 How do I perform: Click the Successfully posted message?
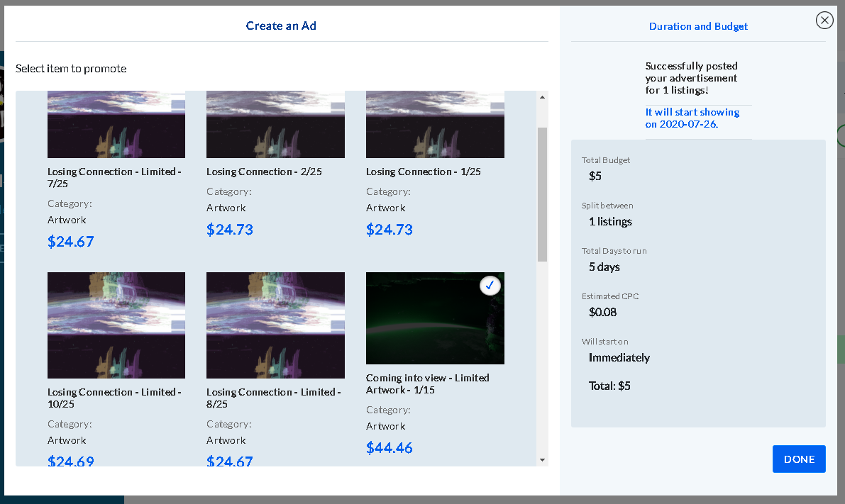(x=692, y=78)
